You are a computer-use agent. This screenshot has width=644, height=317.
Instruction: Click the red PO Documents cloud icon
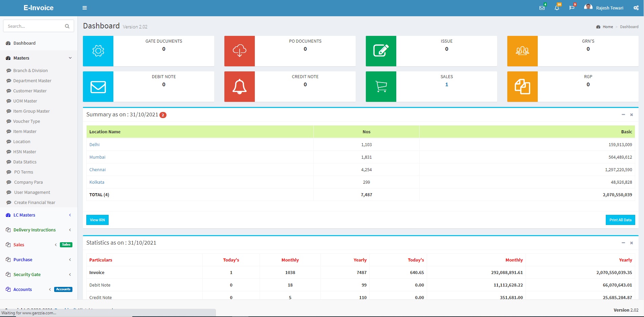pyautogui.click(x=239, y=51)
